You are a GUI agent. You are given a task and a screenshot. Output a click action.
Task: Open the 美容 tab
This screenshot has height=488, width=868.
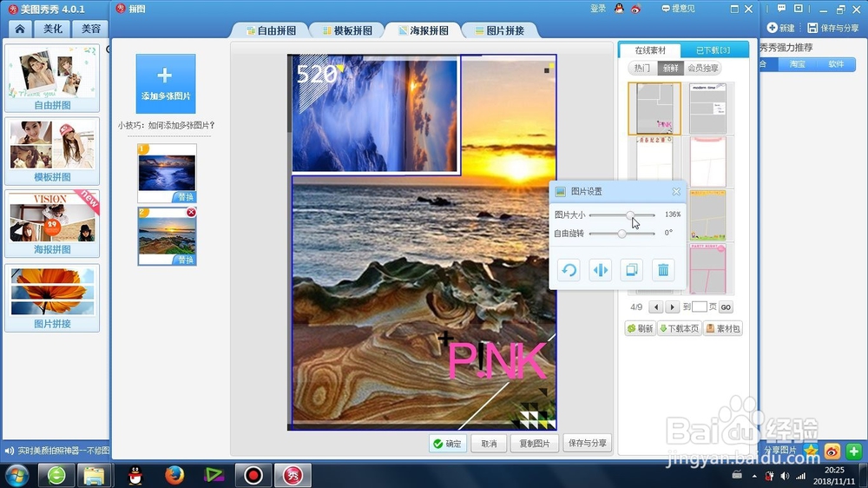pos(91,29)
